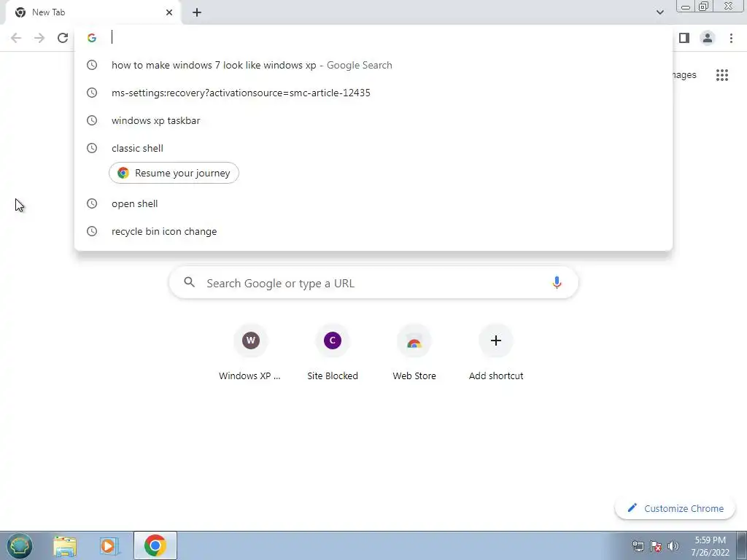Open the Action Center flag icon
Image resolution: width=747 pixels, height=560 pixels.
[656, 546]
